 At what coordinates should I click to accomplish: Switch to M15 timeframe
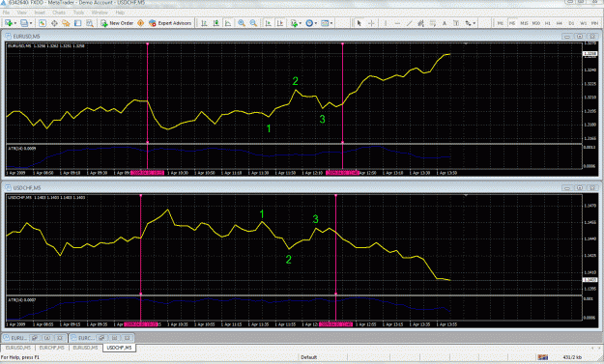[524, 23]
